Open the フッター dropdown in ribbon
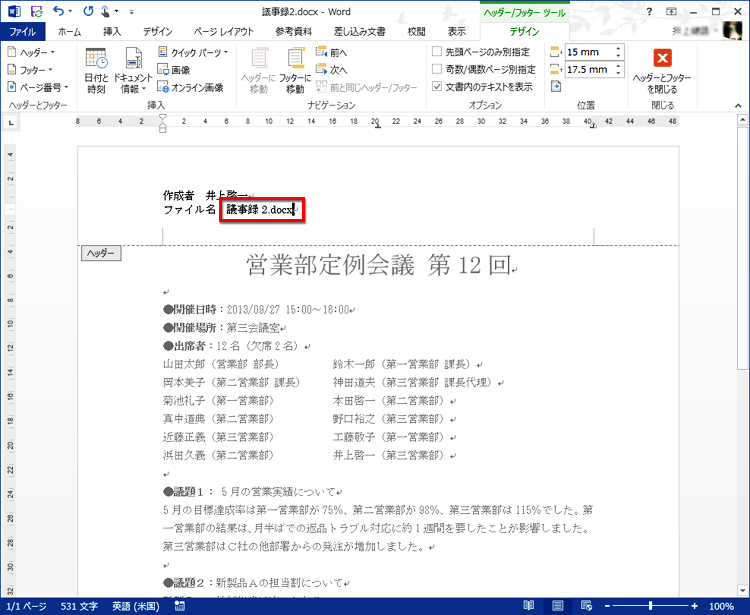The image size is (750, 615). click(x=31, y=70)
